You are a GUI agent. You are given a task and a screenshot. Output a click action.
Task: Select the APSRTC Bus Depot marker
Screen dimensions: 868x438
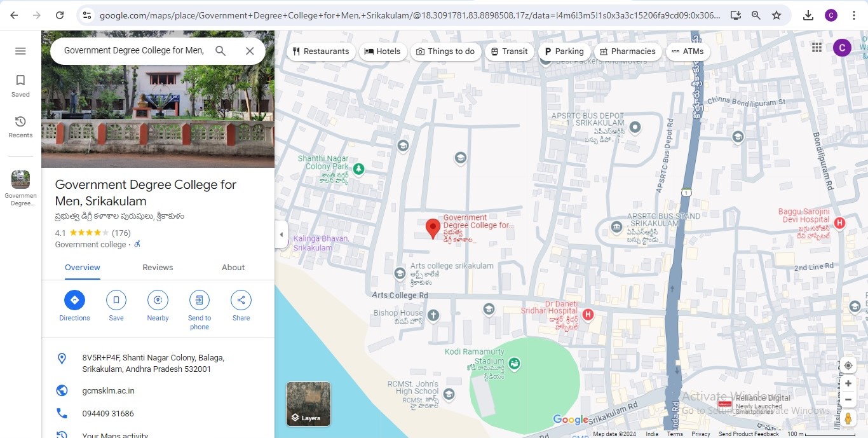pyautogui.click(x=635, y=127)
